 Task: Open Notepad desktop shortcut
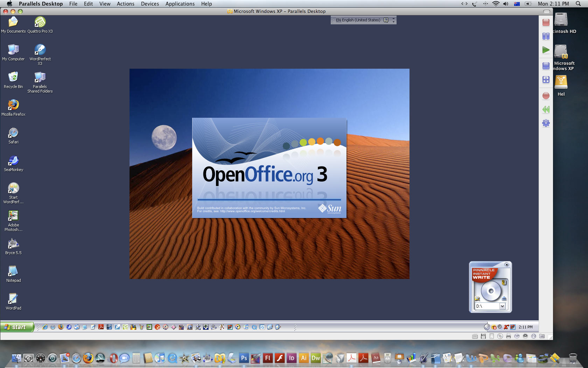[13, 274]
